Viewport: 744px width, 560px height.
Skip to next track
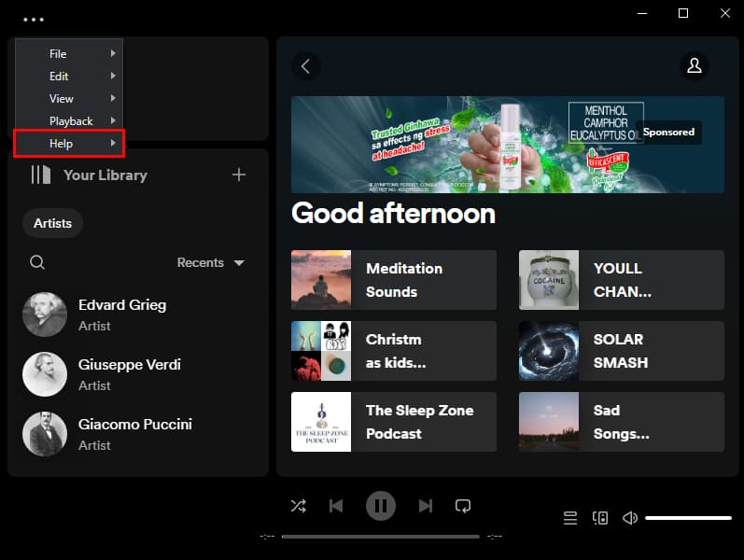(x=425, y=506)
